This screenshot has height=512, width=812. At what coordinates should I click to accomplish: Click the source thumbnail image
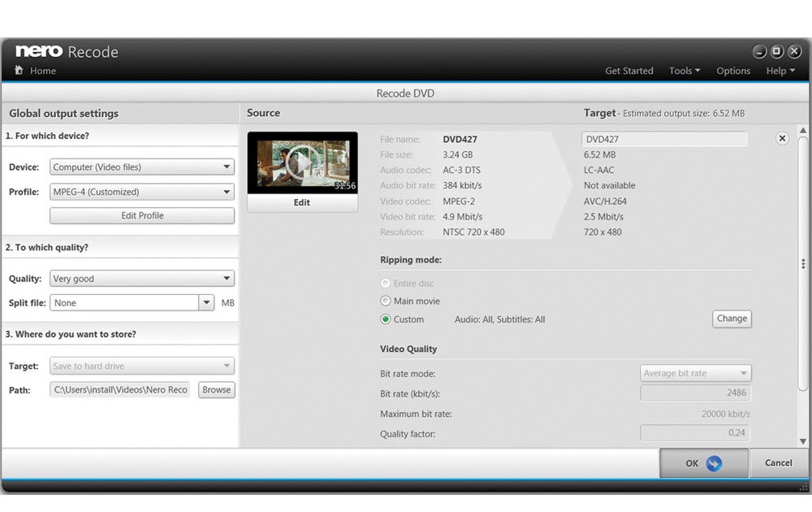pyautogui.click(x=302, y=163)
